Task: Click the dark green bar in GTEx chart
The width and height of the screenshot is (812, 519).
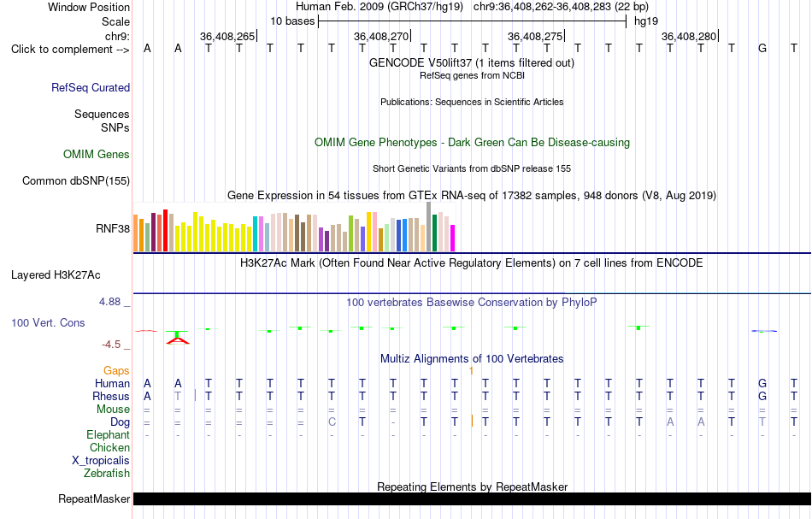Action: pyautogui.click(x=434, y=233)
